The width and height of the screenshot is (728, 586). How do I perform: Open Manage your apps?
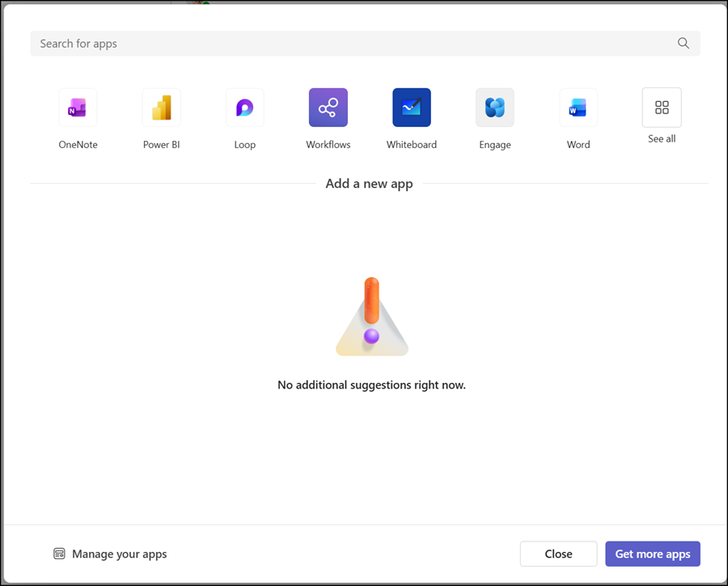110,554
